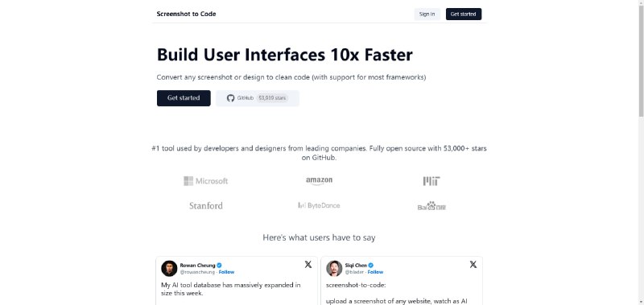
Task: Click the MIT logo
Action: (x=431, y=181)
